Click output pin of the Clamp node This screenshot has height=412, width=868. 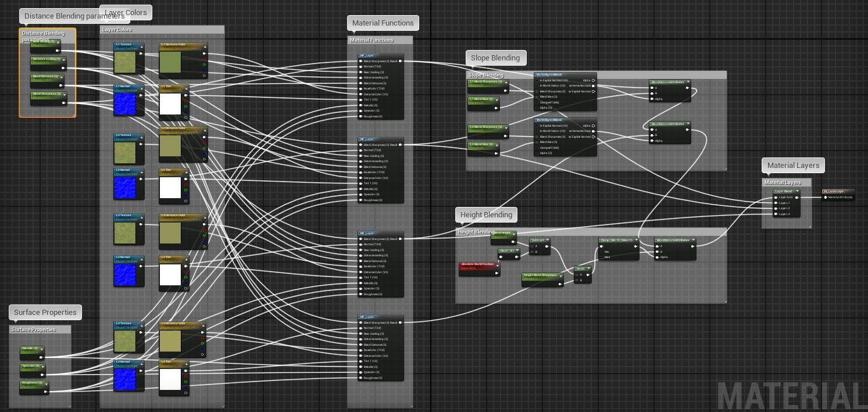pyautogui.click(x=636, y=246)
